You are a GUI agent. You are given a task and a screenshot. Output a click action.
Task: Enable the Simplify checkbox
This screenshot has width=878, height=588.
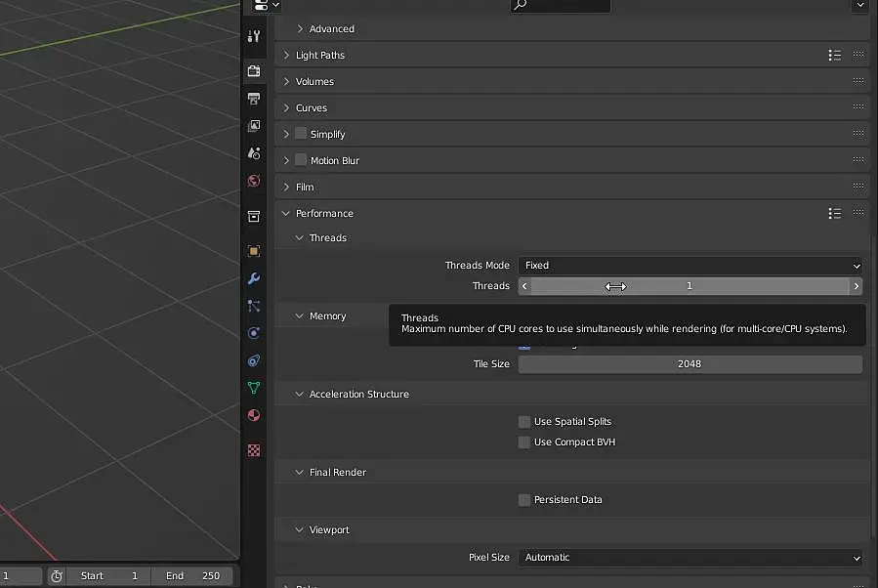coord(301,133)
